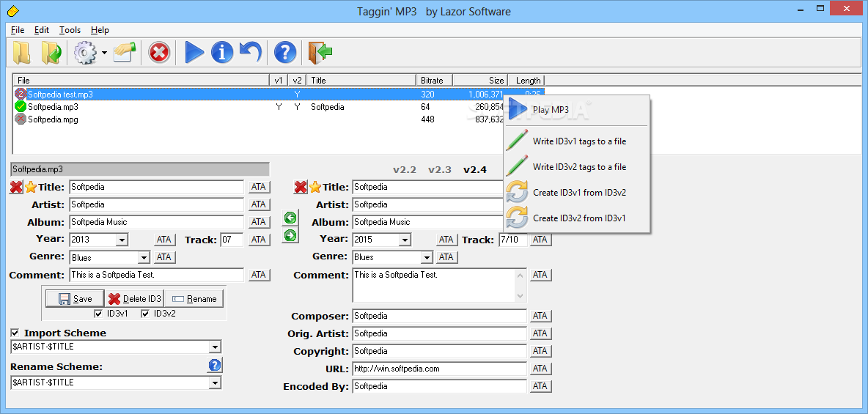Choose Create ID3v2 from ID3v1

pos(576,218)
